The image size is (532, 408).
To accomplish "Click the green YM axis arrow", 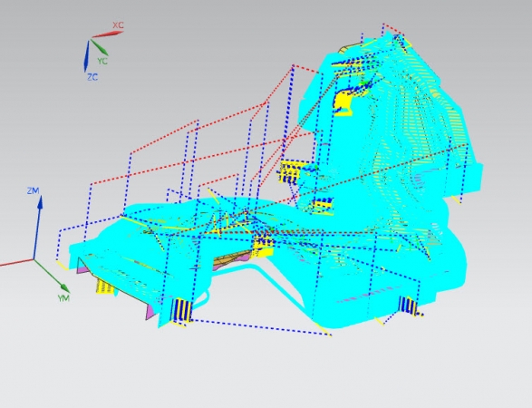I will tap(52, 276).
